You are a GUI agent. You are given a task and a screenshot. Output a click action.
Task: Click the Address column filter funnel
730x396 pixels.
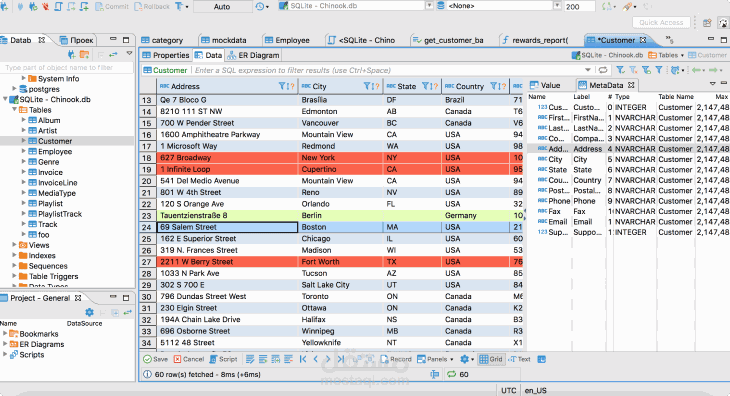coord(282,86)
